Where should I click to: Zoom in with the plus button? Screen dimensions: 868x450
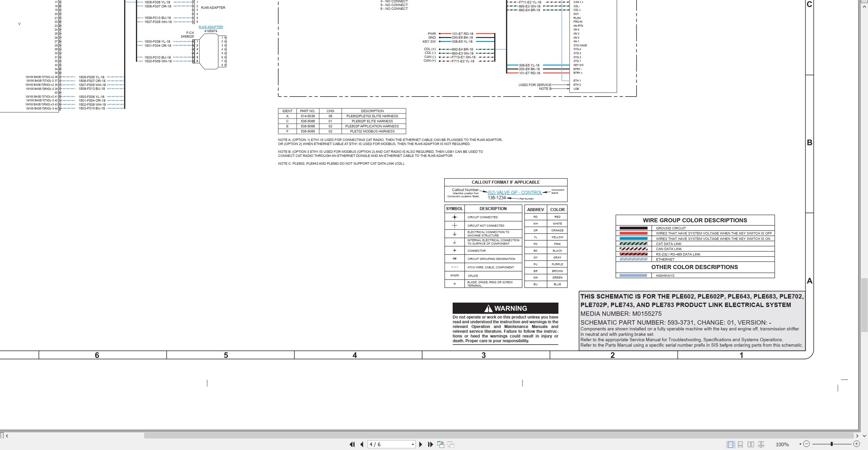click(856, 444)
